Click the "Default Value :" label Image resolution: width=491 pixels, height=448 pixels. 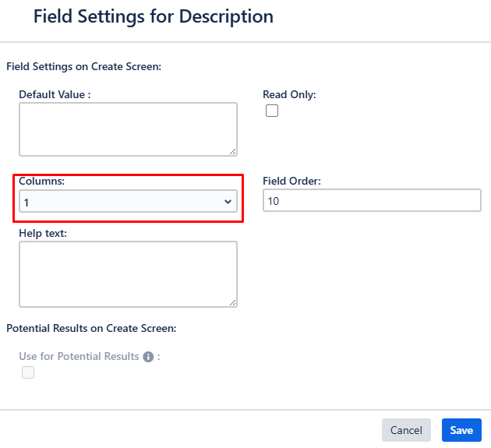pyautogui.click(x=55, y=94)
